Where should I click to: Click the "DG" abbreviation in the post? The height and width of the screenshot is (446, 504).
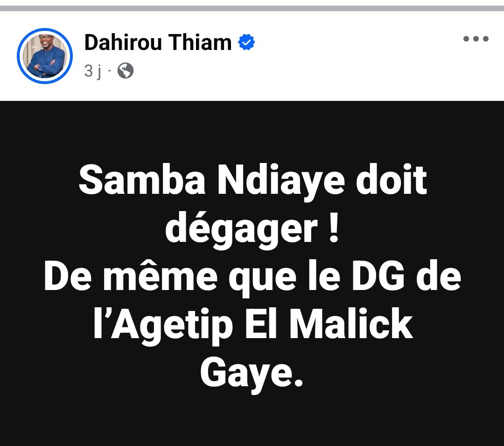tap(378, 276)
